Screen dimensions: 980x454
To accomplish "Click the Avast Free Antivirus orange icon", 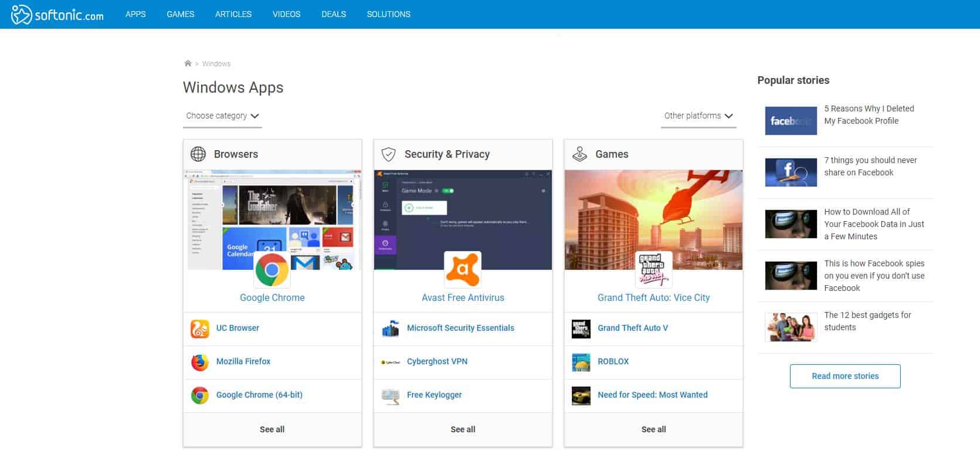I will coord(463,269).
